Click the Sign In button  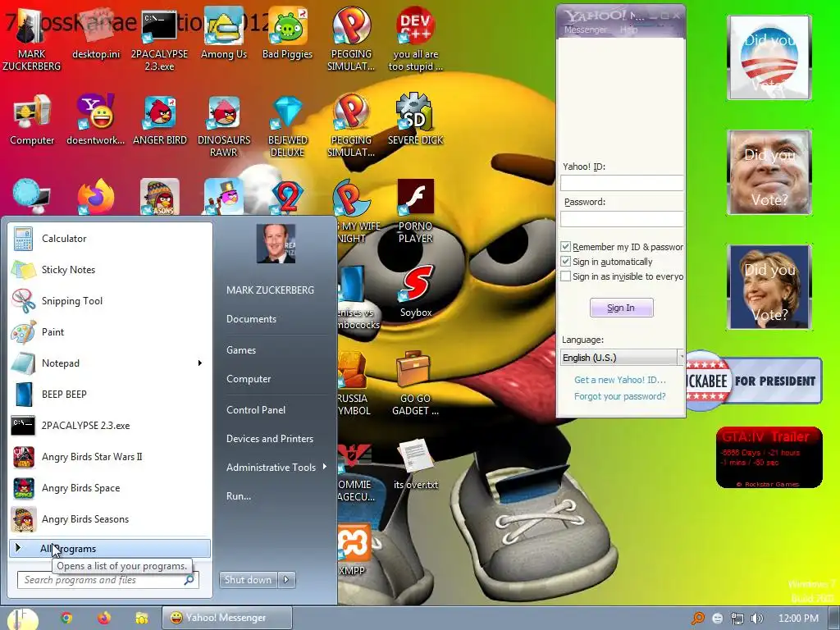pos(622,308)
